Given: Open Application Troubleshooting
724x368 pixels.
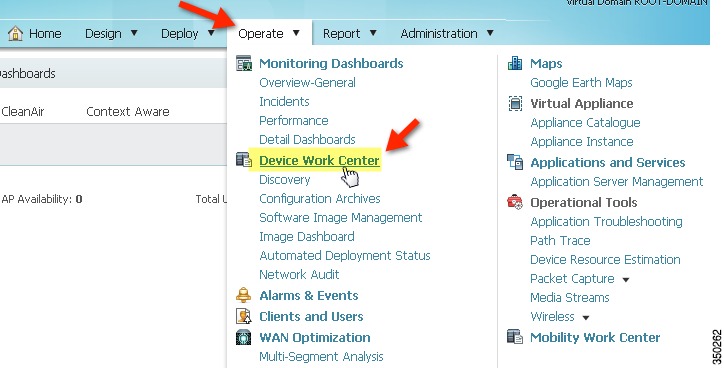Looking at the screenshot, I should pos(606,222).
